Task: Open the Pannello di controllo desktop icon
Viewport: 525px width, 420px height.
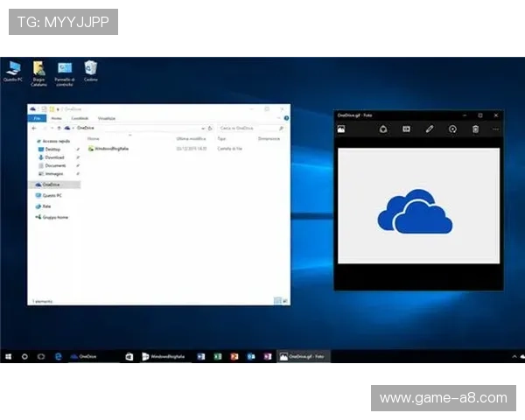Action: tap(65, 69)
